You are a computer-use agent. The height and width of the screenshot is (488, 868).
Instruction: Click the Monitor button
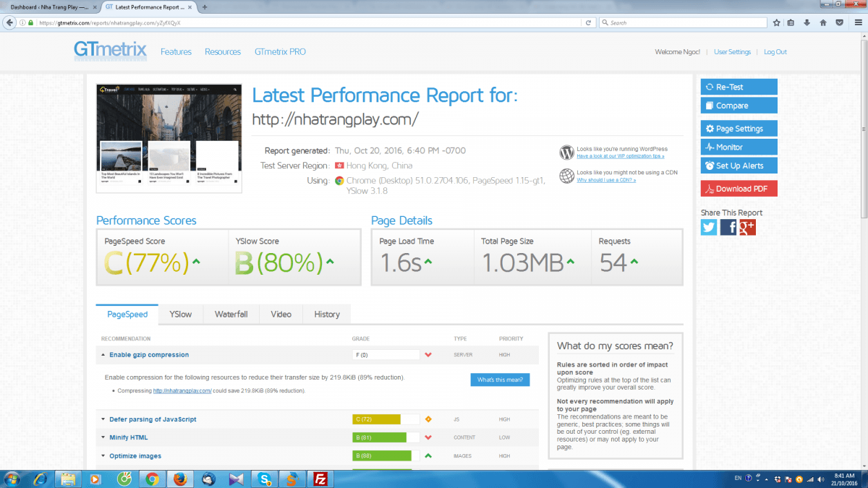pos(739,147)
